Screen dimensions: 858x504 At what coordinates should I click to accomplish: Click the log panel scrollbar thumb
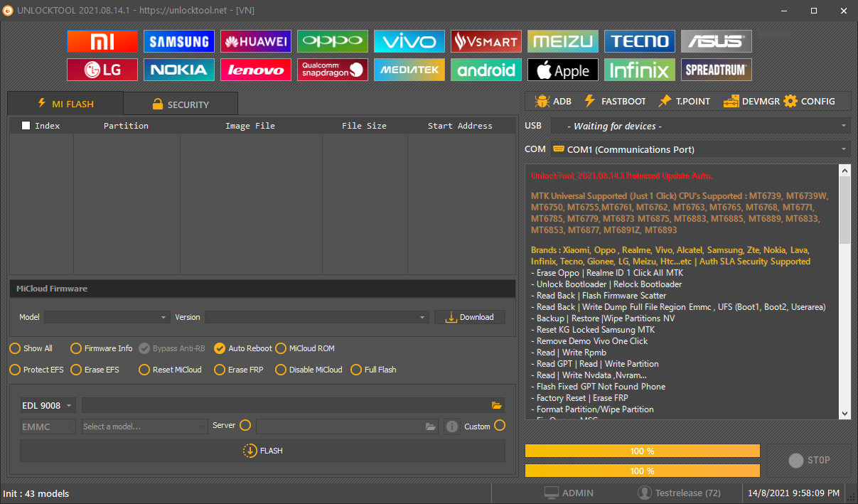tap(845, 210)
